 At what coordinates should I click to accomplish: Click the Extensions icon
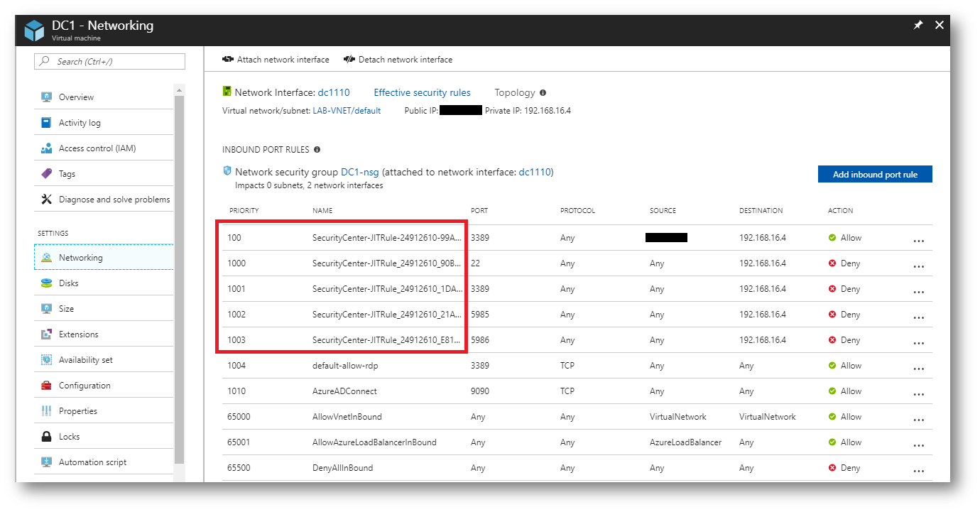[x=46, y=334]
